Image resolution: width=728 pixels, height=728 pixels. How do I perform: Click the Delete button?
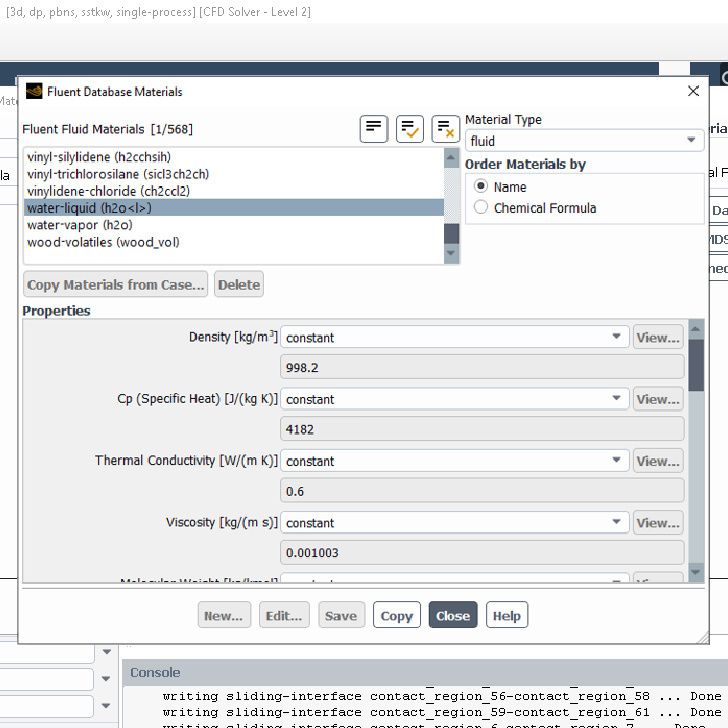click(239, 284)
